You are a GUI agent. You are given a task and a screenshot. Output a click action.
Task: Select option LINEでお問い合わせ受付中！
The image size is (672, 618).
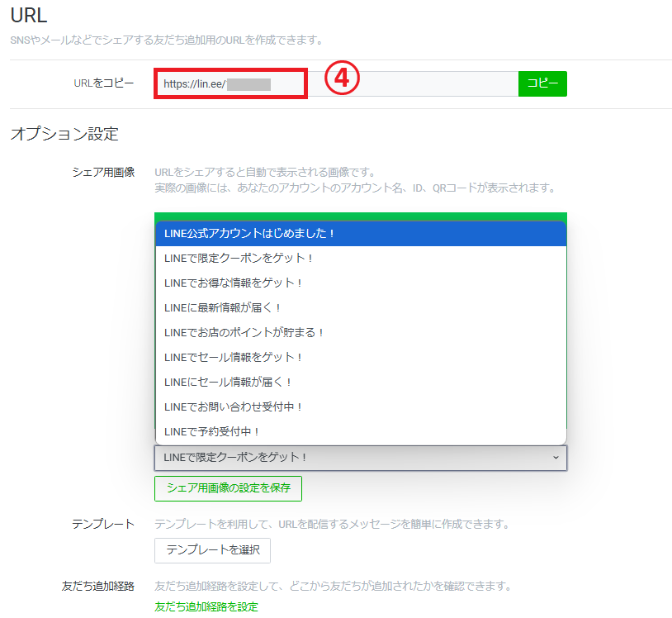[x=361, y=407]
